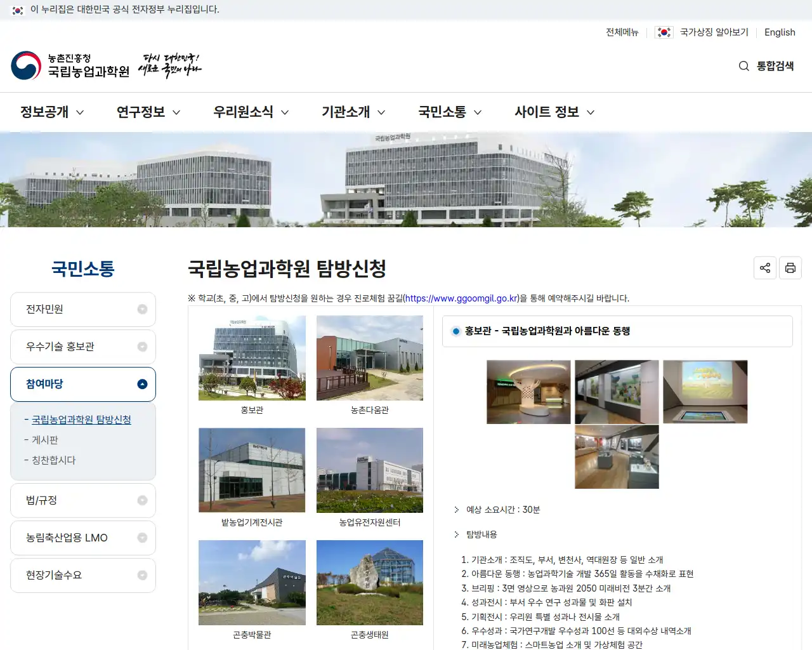
Task: Expand 예상 소요시간 arrow bullet
Action: coord(456,510)
